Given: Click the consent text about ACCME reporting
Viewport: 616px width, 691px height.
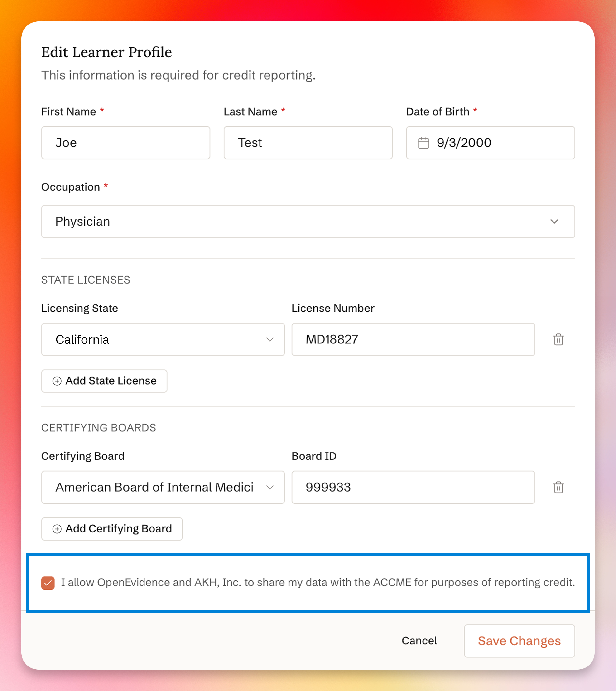Looking at the screenshot, I should tap(318, 582).
